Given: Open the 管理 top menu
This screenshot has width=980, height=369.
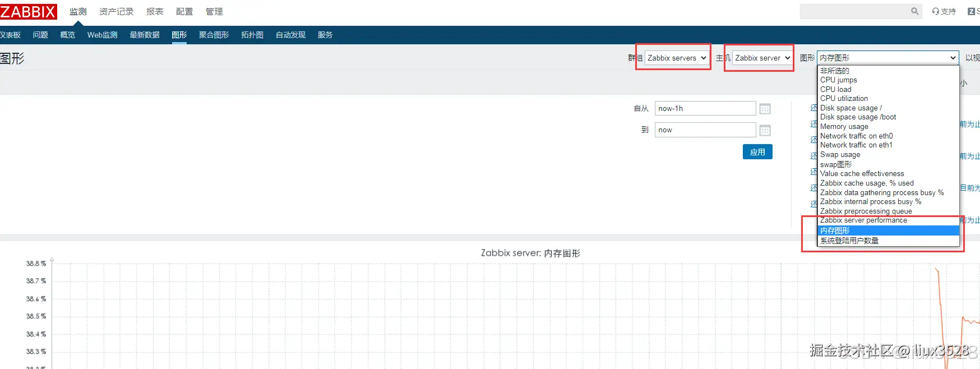Looking at the screenshot, I should (214, 12).
